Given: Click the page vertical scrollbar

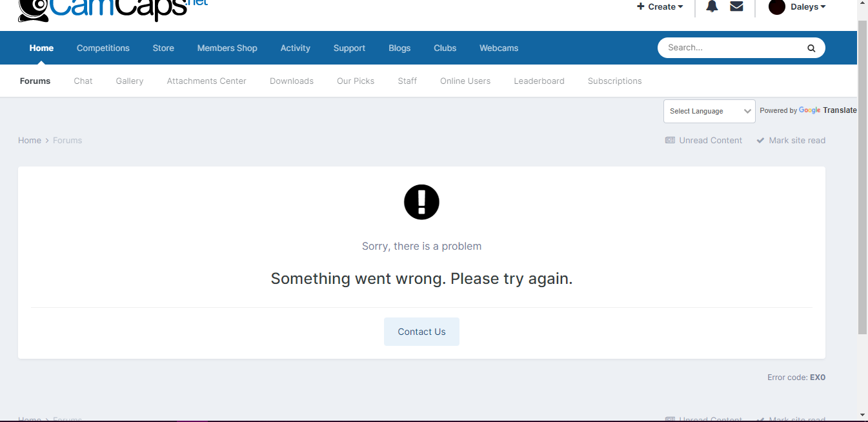Looking at the screenshot, I should point(863,176).
